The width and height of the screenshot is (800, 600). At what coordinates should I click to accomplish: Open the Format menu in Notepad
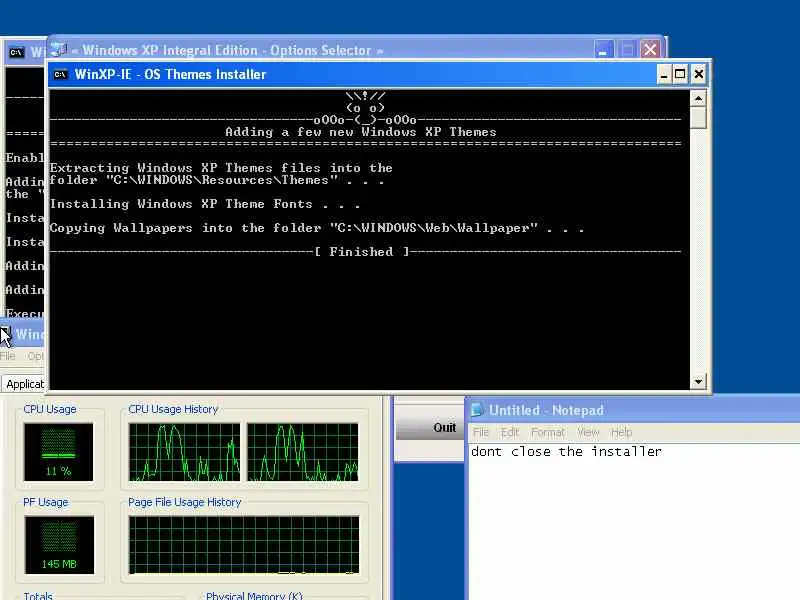click(x=548, y=432)
